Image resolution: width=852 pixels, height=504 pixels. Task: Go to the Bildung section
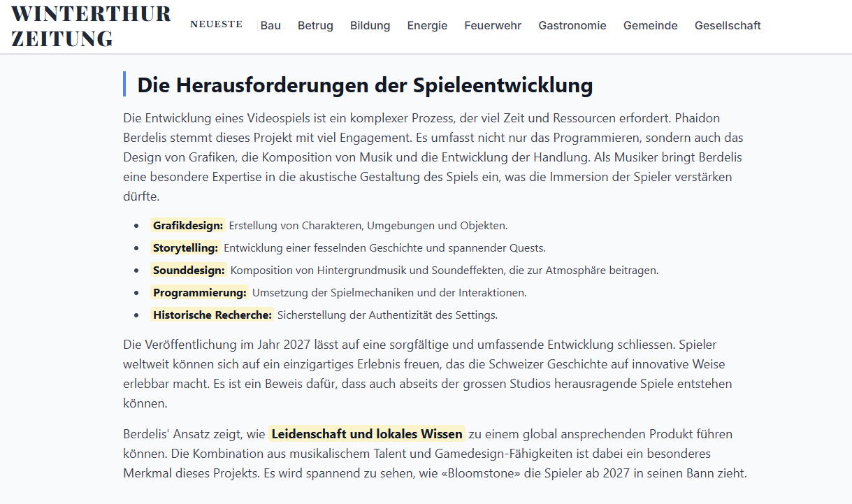(370, 25)
